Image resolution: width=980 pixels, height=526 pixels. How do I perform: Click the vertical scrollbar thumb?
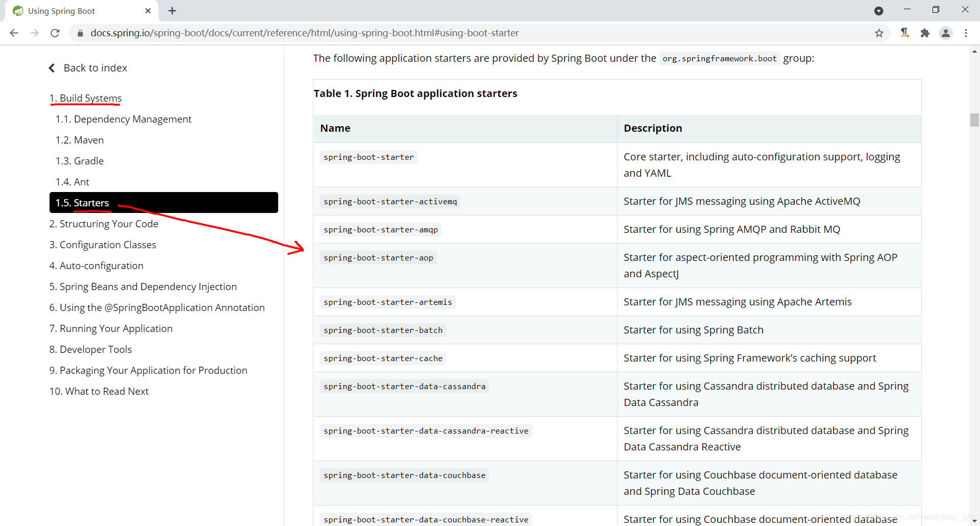pyautogui.click(x=974, y=120)
